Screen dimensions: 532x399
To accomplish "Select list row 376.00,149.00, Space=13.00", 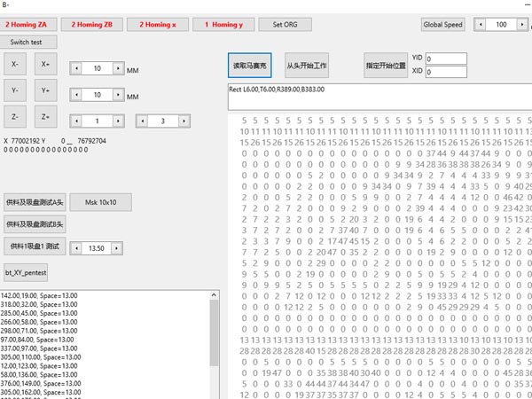I will (41, 383).
